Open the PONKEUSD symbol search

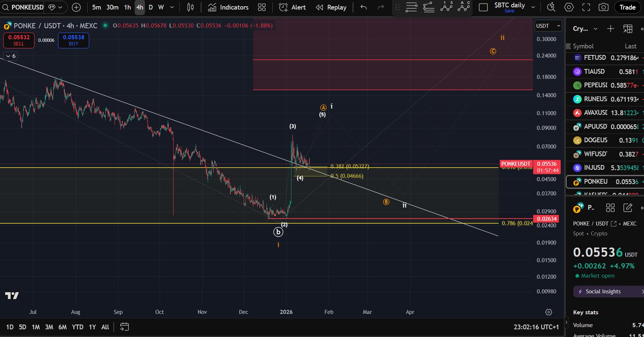(23, 7)
